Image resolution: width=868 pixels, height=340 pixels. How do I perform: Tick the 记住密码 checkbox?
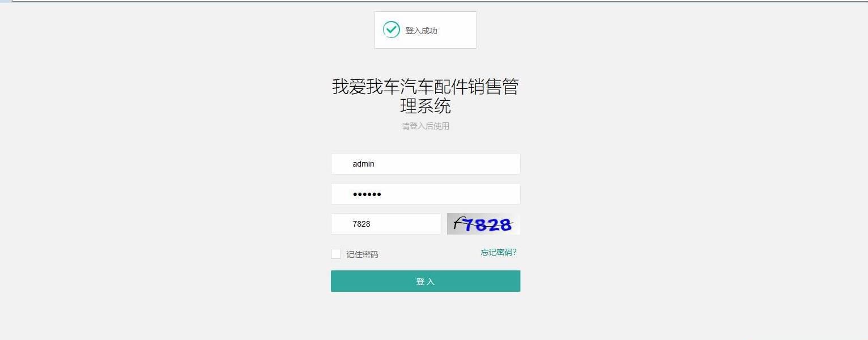point(336,254)
